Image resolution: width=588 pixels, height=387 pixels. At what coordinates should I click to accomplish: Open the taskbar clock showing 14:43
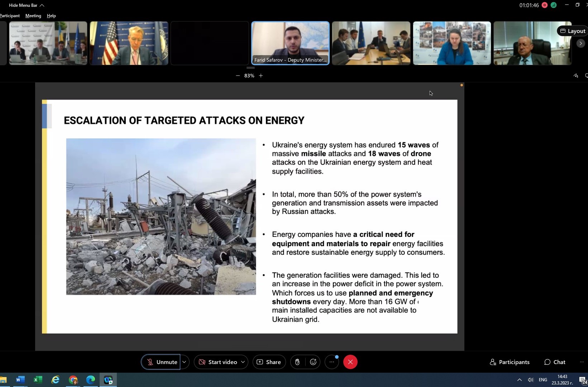(562, 380)
